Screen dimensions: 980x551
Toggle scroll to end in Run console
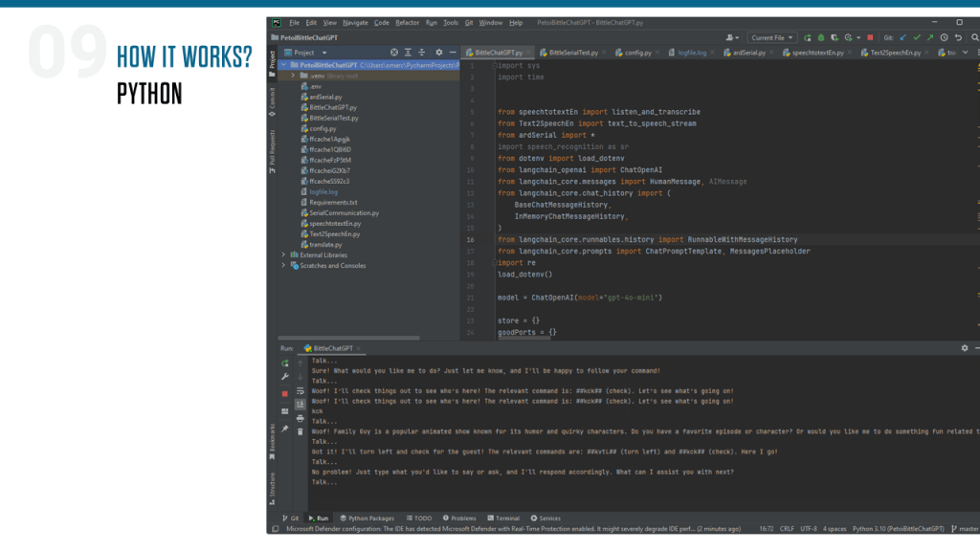point(301,405)
